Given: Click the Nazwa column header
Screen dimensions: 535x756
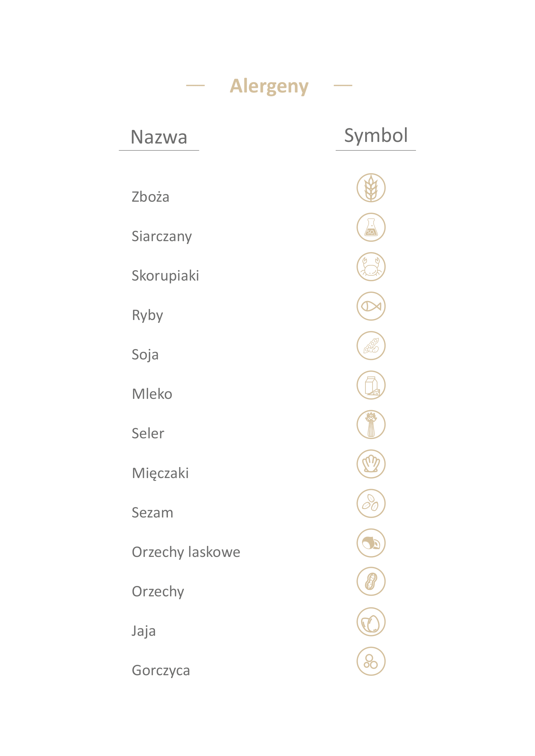Looking at the screenshot, I should pyautogui.click(x=159, y=137).
